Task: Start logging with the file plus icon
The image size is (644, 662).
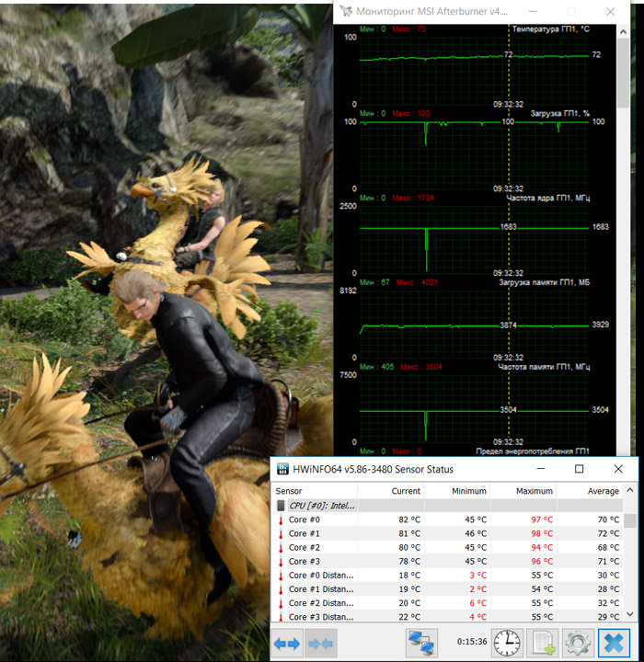Action: (544, 641)
